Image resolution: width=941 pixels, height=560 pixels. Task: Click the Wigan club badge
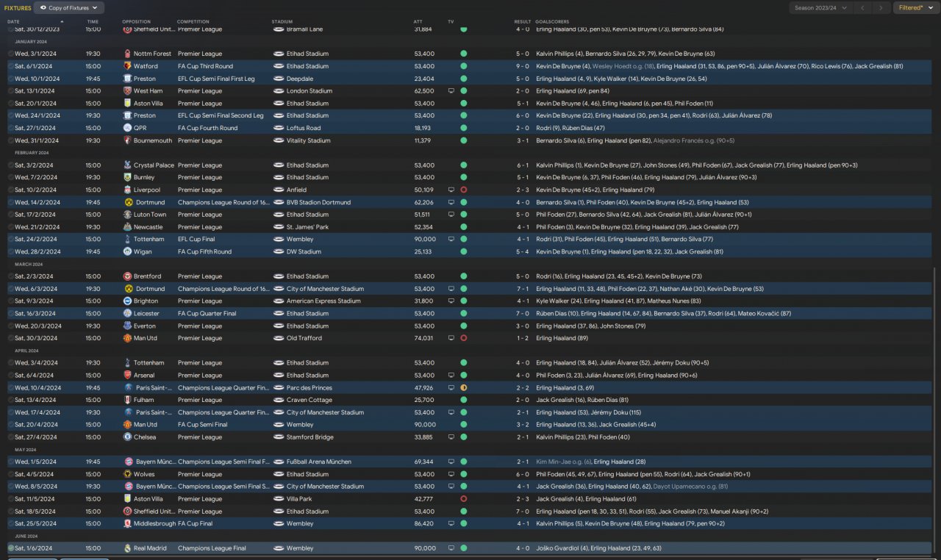point(128,251)
